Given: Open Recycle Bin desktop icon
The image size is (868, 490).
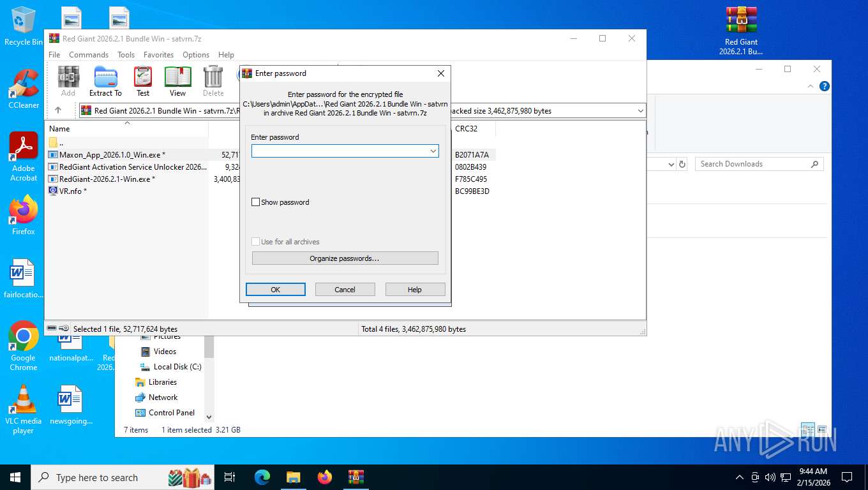Looking at the screenshot, I should (x=24, y=26).
